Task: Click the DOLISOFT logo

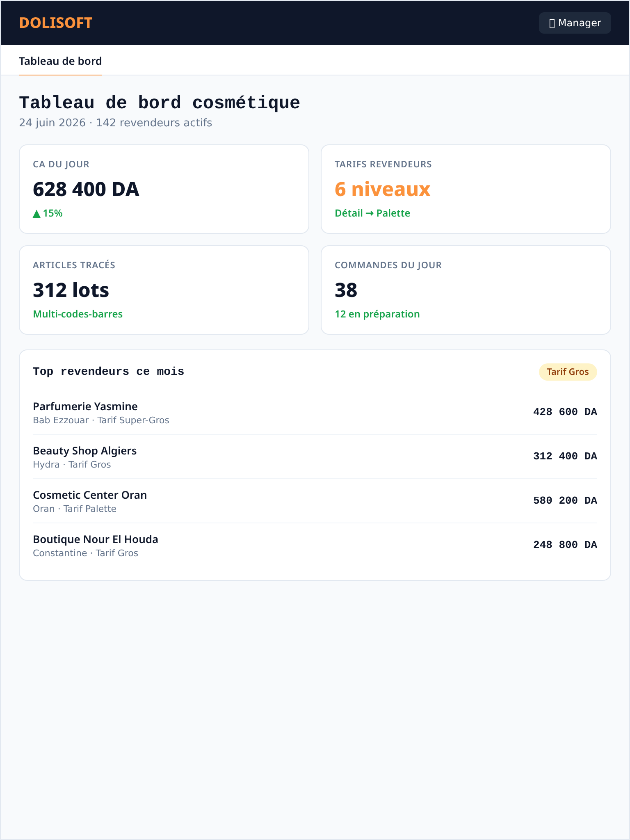Action: click(x=56, y=23)
